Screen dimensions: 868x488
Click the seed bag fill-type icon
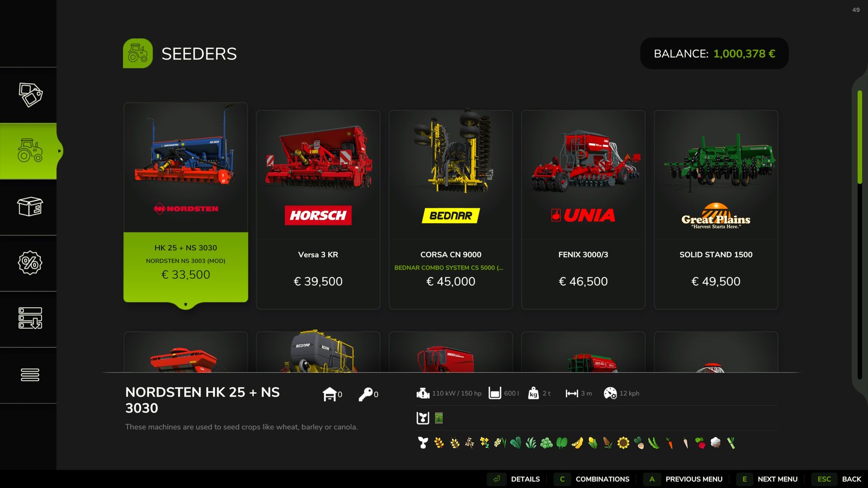(x=439, y=418)
